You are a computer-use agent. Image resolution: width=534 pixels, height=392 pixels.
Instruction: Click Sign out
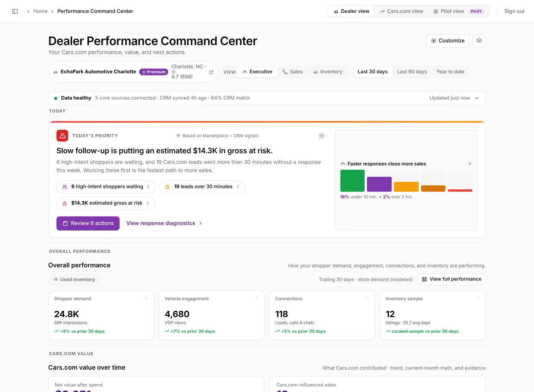[514, 11]
